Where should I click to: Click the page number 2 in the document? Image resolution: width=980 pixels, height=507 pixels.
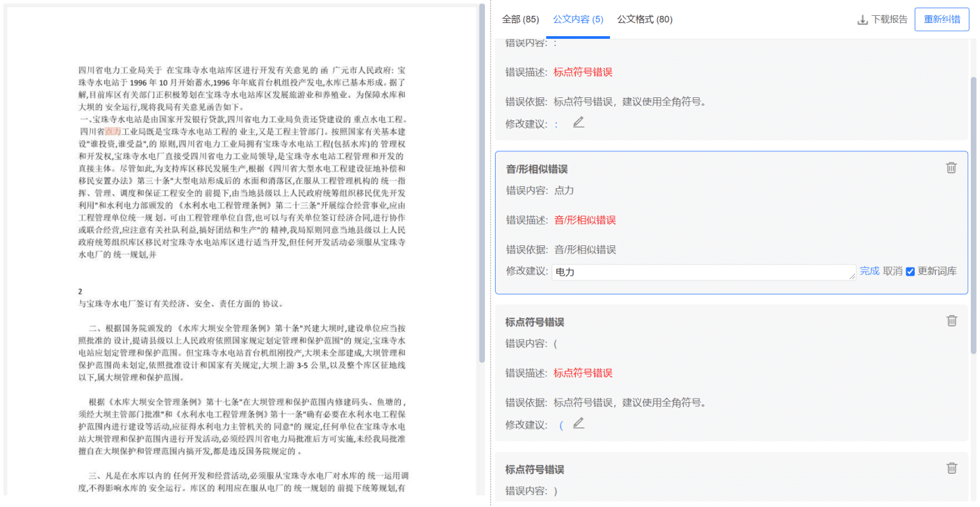[80, 291]
